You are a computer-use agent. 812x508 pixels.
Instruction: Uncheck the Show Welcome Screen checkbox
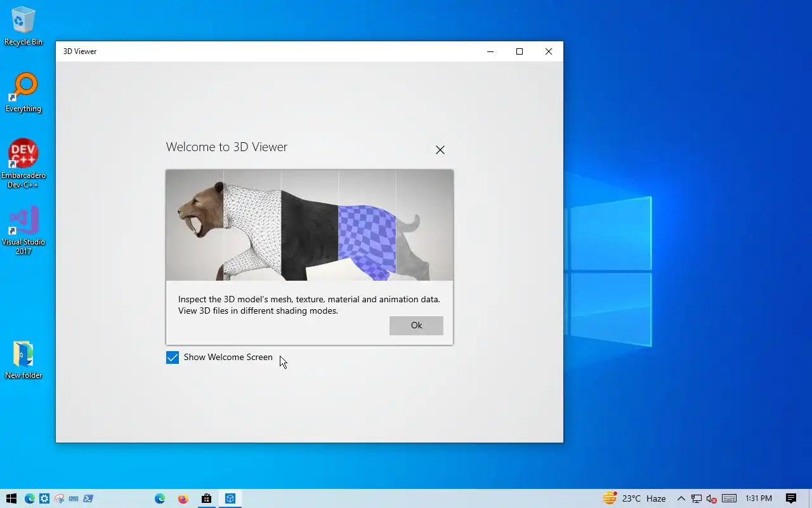coord(173,358)
